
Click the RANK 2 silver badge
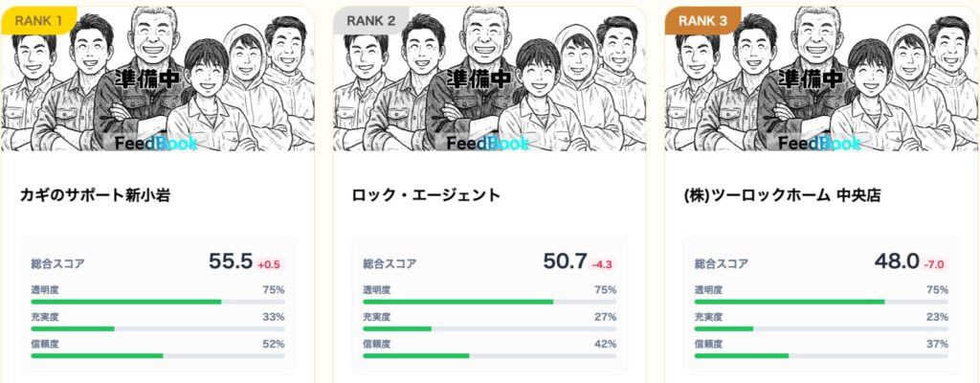coord(370,18)
